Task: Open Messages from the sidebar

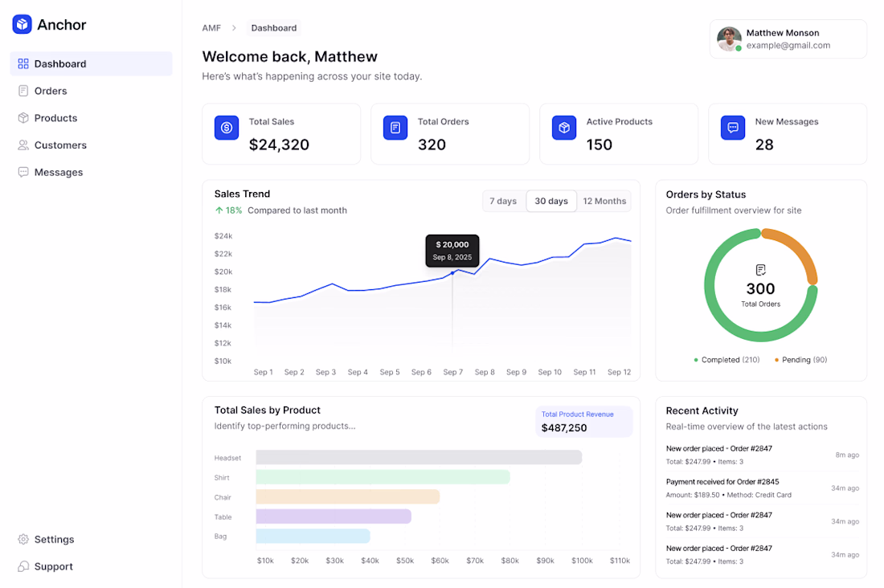Action: tap(92, 172)
